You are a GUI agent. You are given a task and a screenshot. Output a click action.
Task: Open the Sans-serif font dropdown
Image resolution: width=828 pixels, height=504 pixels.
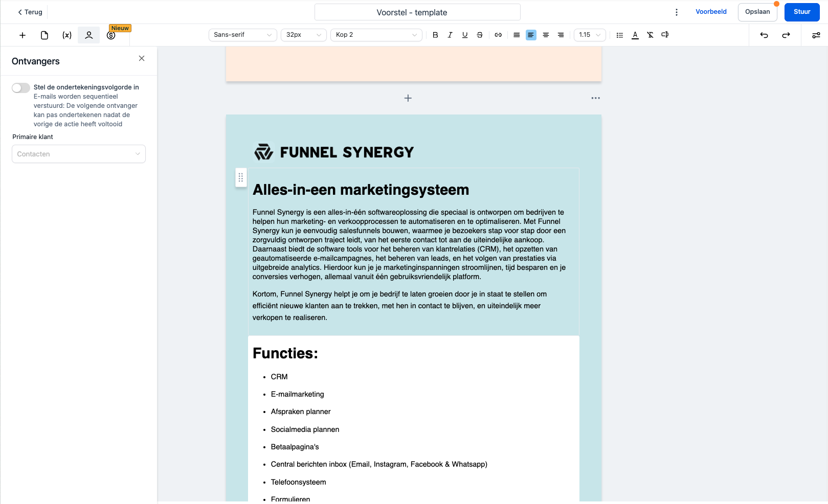[x=242, y=35]
